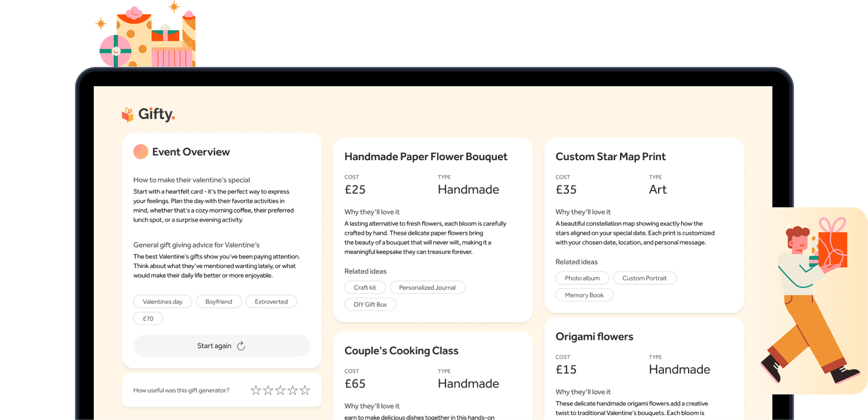Screen dimensions: 868x420
Task: Select the Valentines day tag
Action: pos(163,302)
